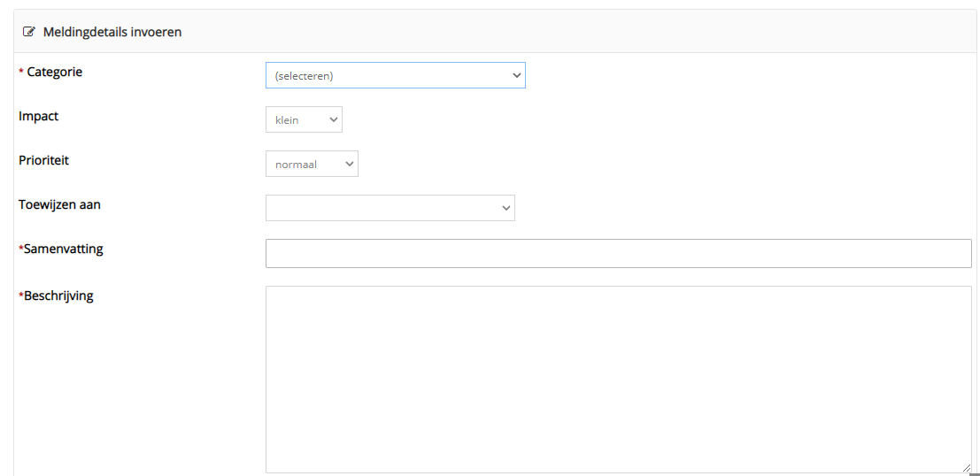Screen dimensions: 980x476
Task: Click inside the Beschrijving text area
Action: (618, 379)
